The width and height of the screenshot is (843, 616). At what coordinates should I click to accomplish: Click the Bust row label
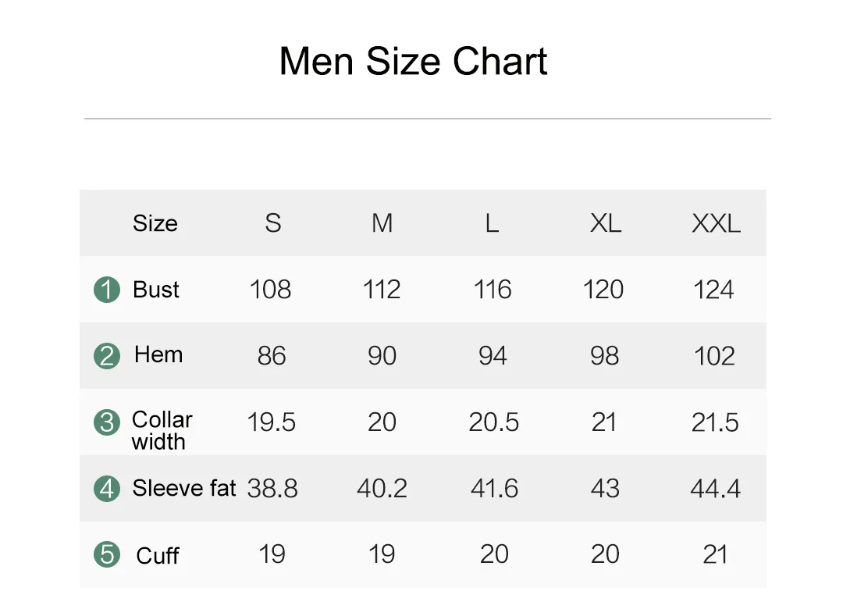(x=156, y=290)
